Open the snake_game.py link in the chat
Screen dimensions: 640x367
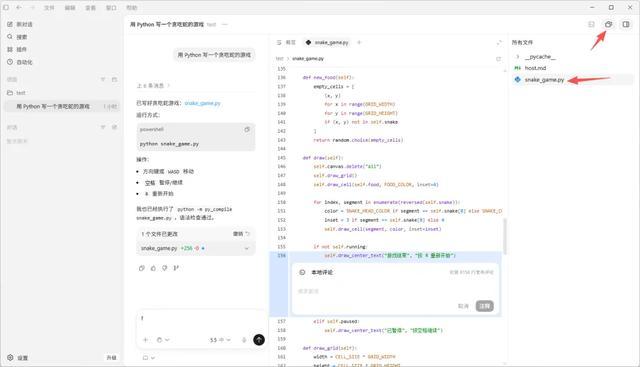pos(202,103)
